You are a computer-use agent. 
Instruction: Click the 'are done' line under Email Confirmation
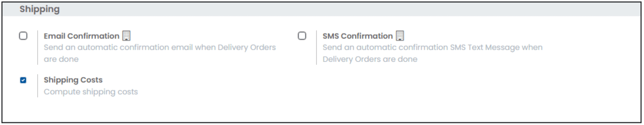click(x=61, y=59)
